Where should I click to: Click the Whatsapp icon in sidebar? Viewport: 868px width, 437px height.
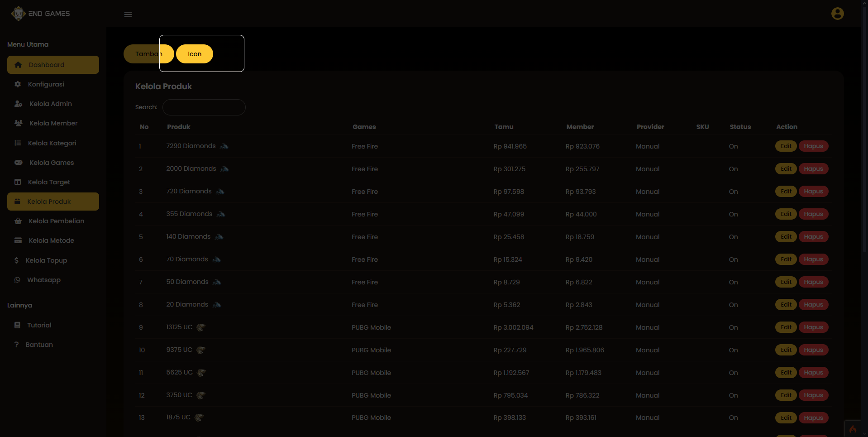click(17, 280)
